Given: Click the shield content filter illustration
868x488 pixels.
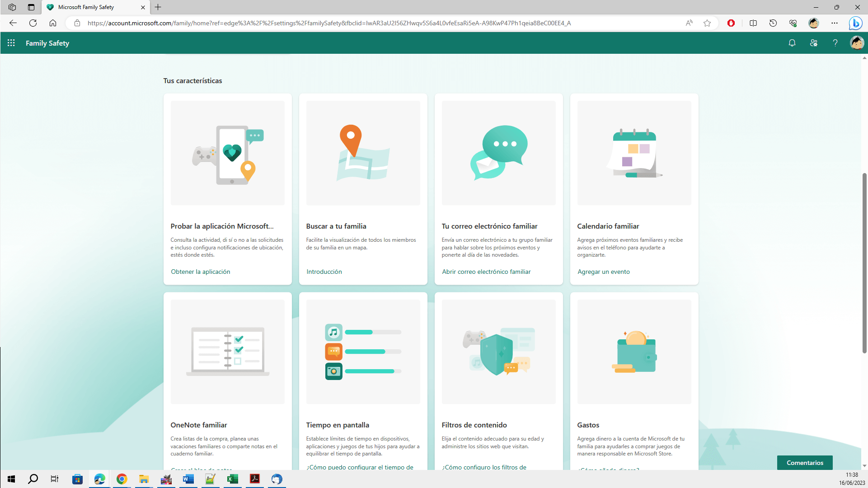Looking at the screenshot, I should click(x=499, y=352).
